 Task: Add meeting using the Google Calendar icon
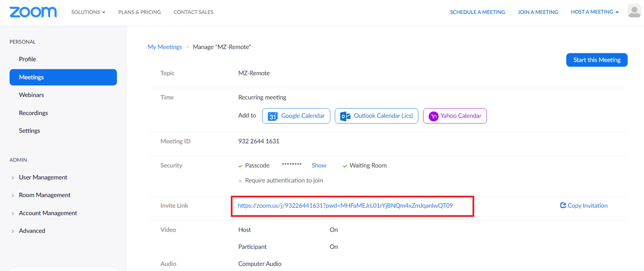(x=272, y=116)
